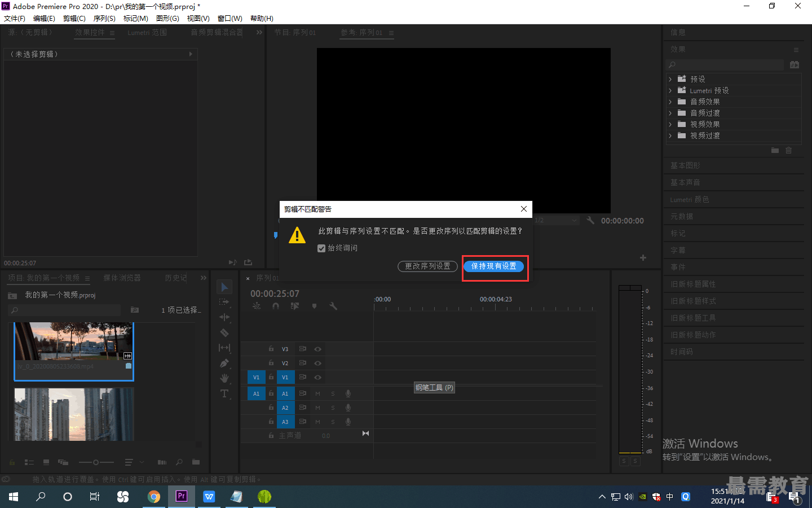The width and height of the screenshot is (812, 508).
Task: Click the project panel search field
Action: point(65,310)
